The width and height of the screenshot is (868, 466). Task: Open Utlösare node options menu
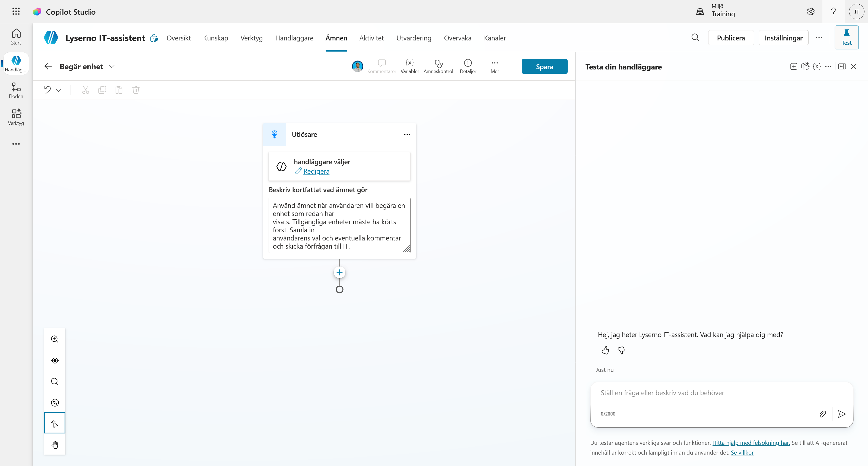407,134
